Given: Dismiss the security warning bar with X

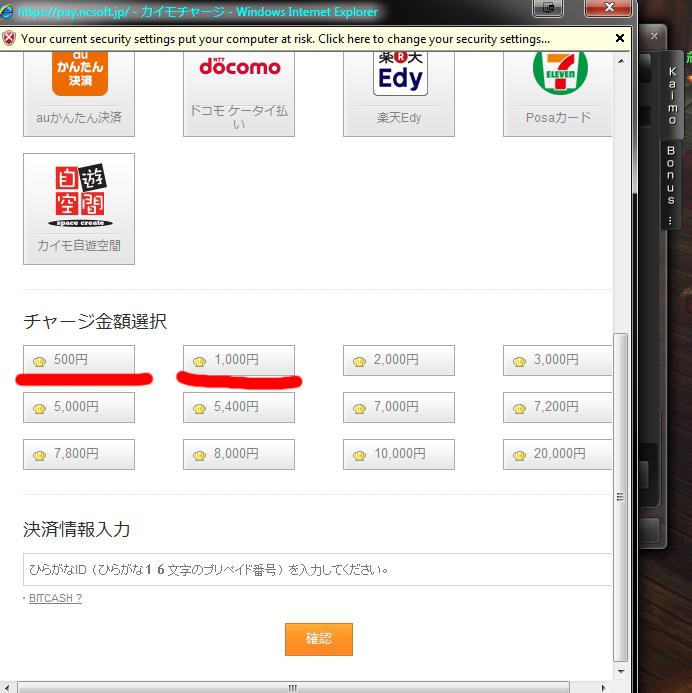Looking at the screenshot, I should [x=620, y=38].
